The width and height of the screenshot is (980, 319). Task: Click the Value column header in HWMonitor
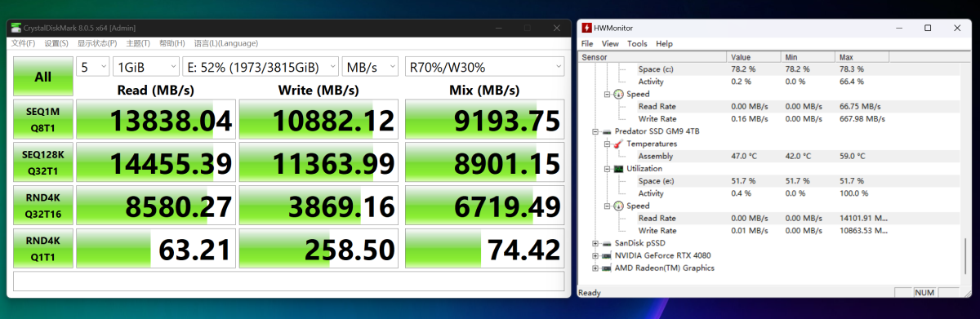click(755, 57)
